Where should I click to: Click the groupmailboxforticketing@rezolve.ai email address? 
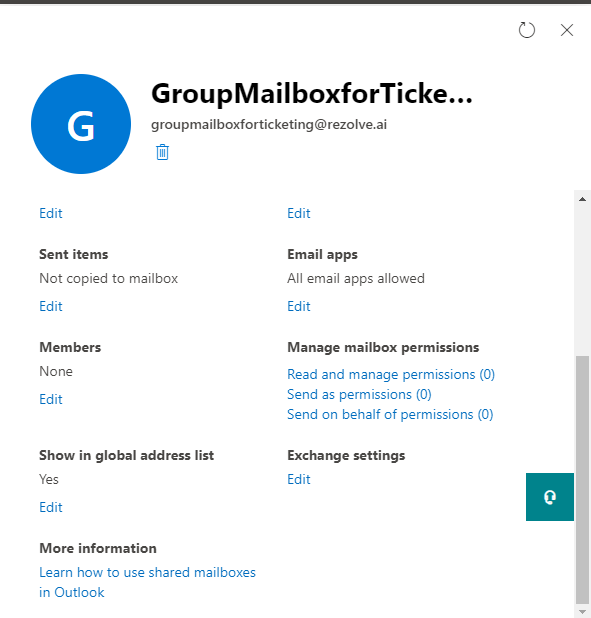269,125
